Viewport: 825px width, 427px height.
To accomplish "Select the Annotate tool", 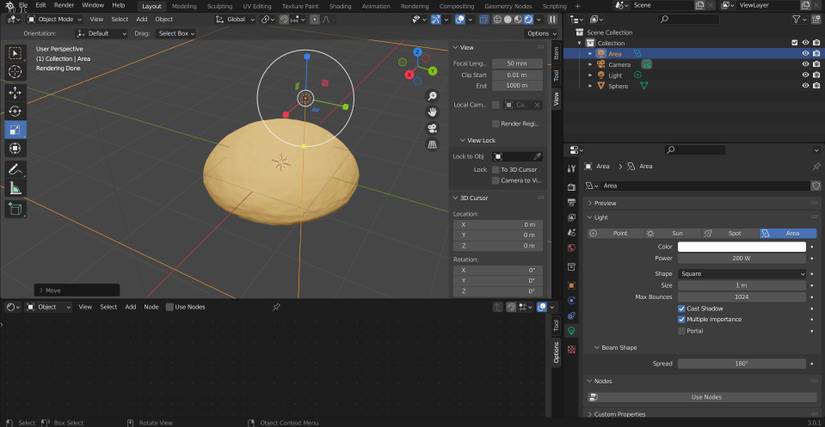I will 15,169.
